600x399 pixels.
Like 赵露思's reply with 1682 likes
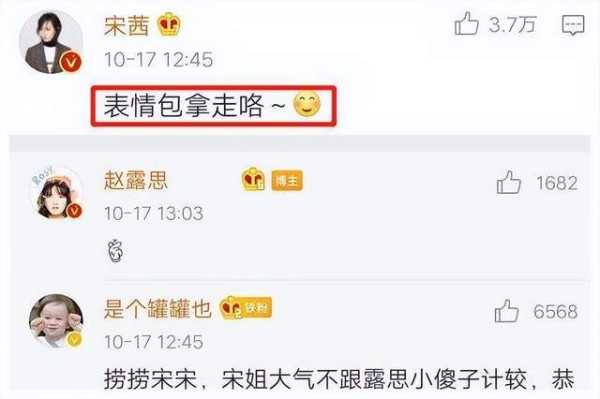point(509,182)
